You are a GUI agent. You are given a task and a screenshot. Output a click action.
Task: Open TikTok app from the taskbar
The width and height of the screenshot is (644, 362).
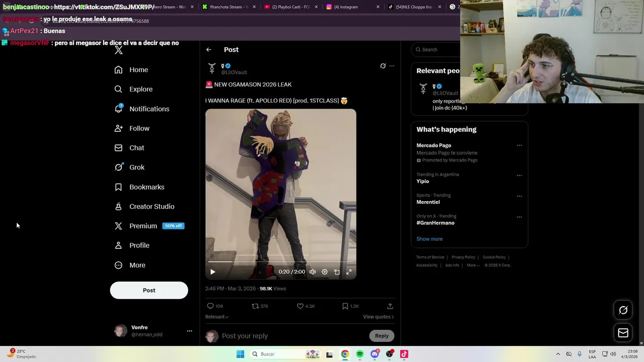(x=404, y=354)
